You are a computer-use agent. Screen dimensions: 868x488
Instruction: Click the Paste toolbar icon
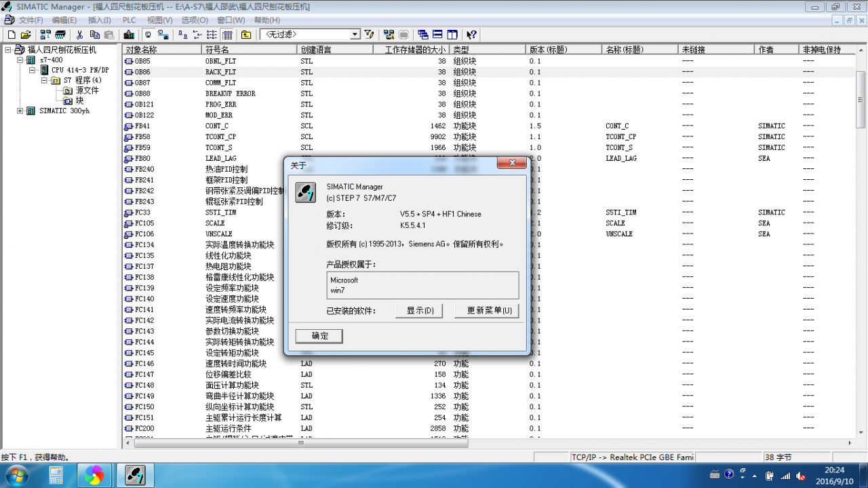[109, 34]
